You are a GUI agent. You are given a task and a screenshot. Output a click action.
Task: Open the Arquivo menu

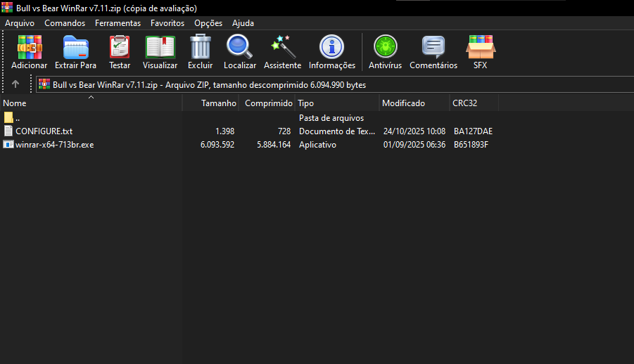click(x=20, y=23)
